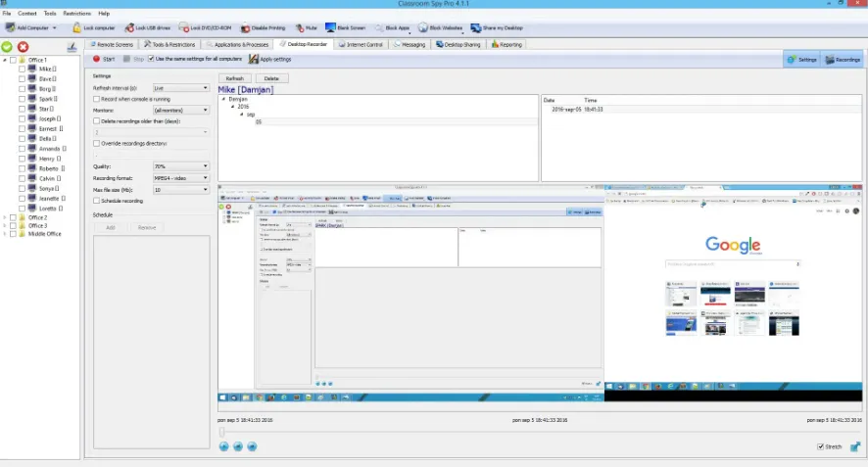Click the Blank Screen monitor icon
The height and width of the screenshot is (467, 868).
click(x=330, y=27)
